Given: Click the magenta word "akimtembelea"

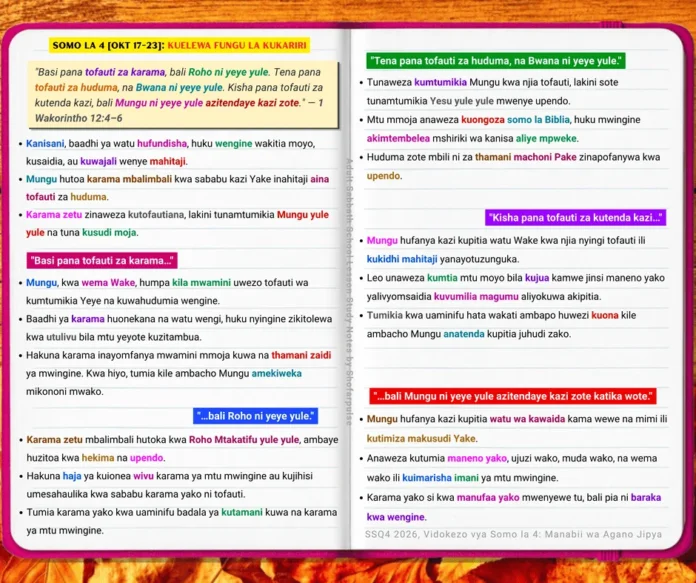Looking at the screenshot, I should pyautogui.click(x=398, y=138).
